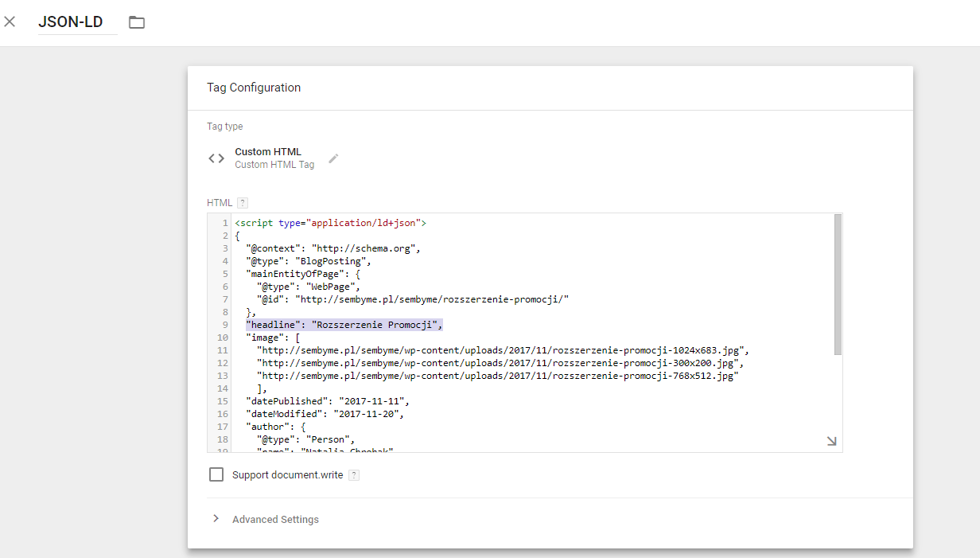980x558 pixels.
Task: Edit the JSON-LD tag name field
Action: point(78,22)
